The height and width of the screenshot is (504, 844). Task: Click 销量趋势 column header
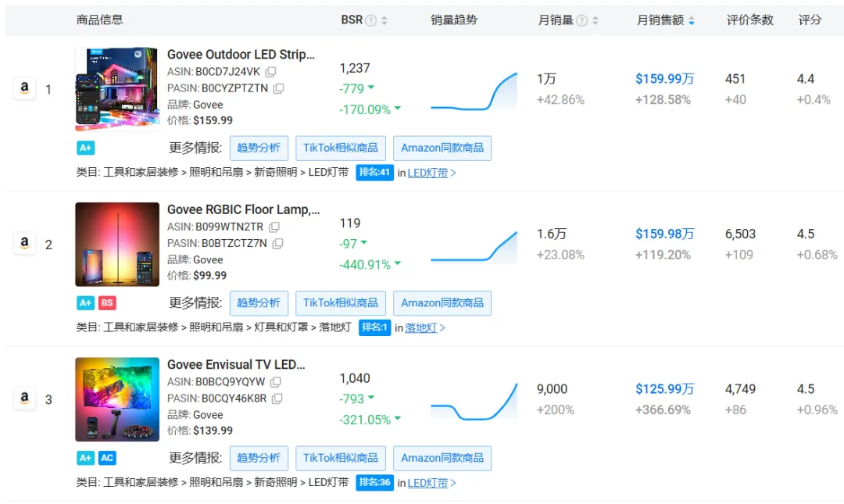point(454,20)
